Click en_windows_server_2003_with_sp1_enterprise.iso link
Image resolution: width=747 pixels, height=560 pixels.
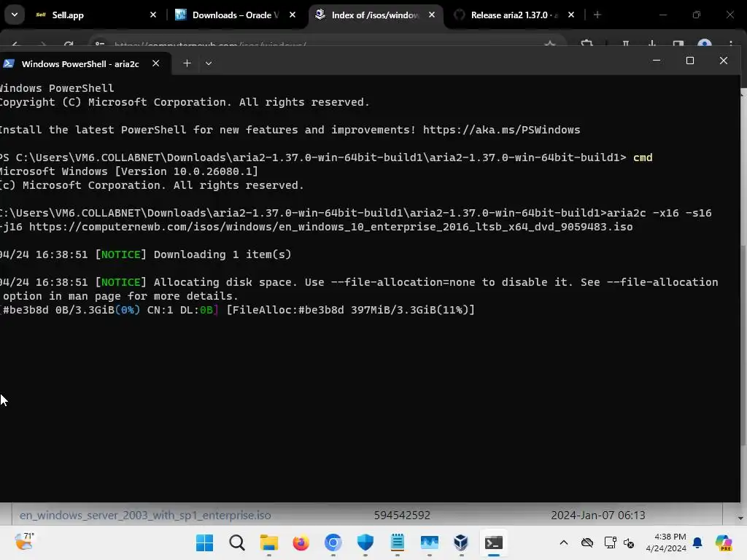(x=145, y=516)
